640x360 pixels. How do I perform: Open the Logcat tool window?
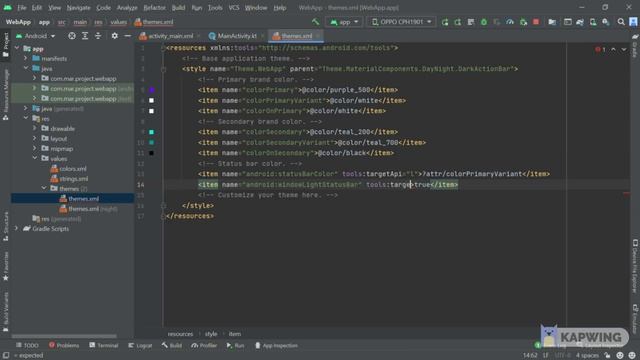pyautogui.click(x=140, y=345)
